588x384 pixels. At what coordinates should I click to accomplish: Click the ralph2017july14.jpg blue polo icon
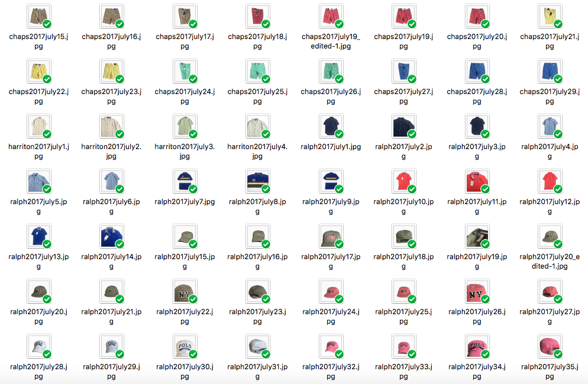pos(111,237)
